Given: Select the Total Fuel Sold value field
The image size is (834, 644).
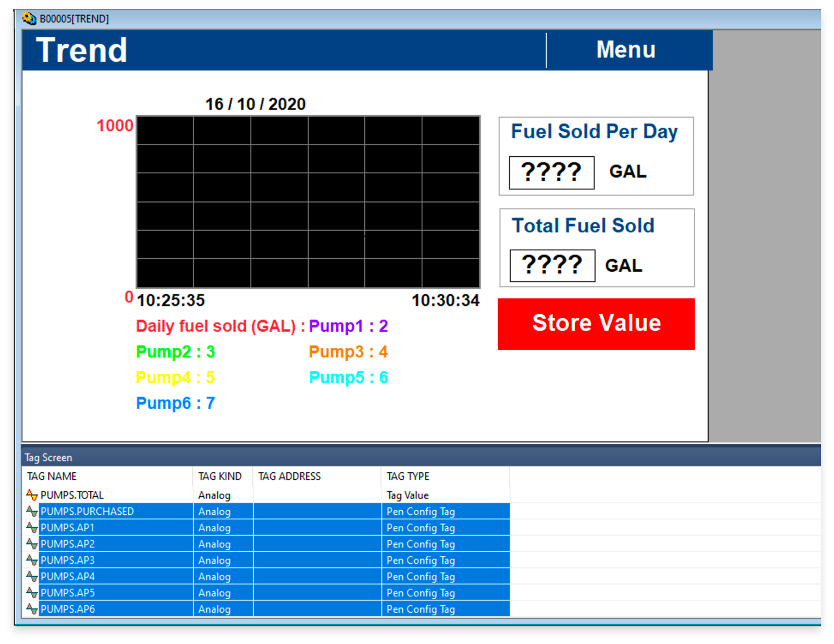Looking at the screenshot, I should tap(552, 265).
